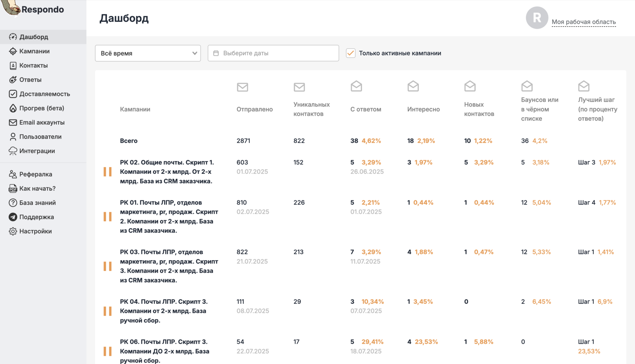Open the 'Всё время' period dropdown
The width and height of the screenshot is (635, 364).
pos(148,53)
